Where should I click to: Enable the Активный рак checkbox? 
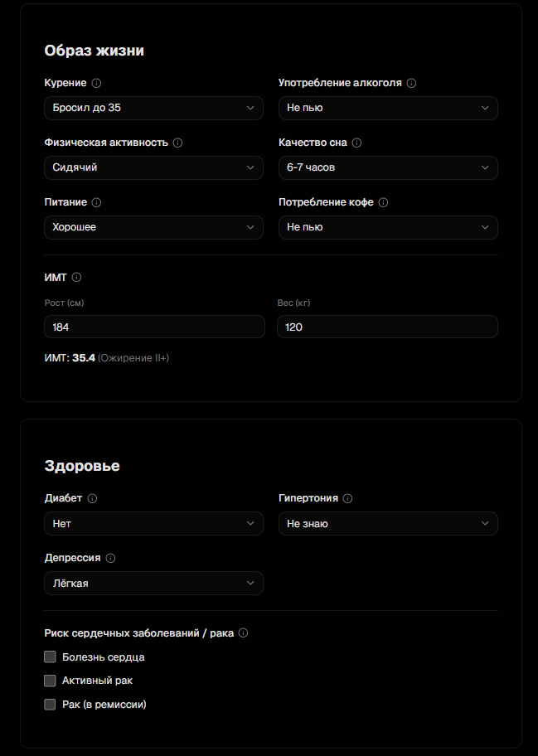(x=50, y=681)
